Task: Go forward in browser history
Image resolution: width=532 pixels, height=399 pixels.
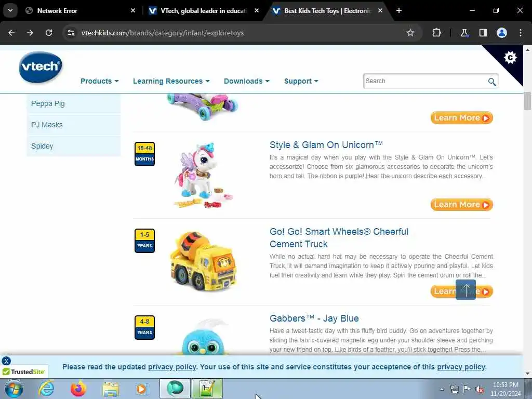Action: point(30,33)
